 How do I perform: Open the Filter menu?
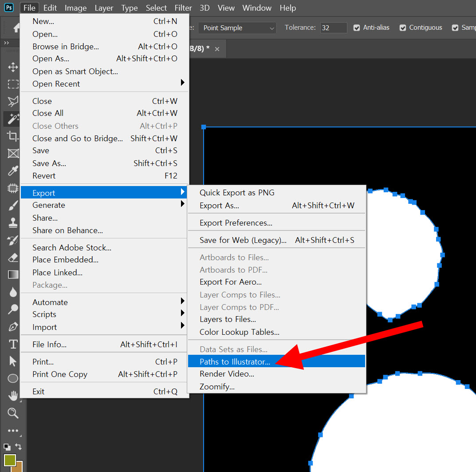183,8
